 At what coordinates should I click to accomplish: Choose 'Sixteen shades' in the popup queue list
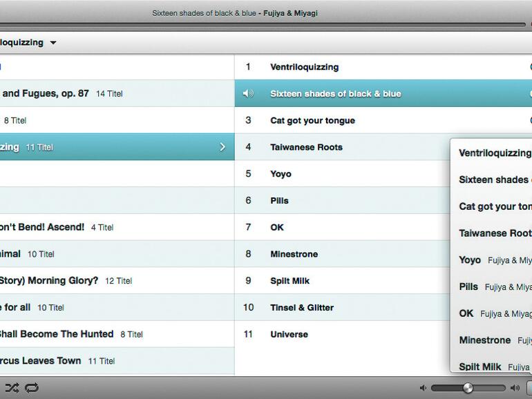492,179
